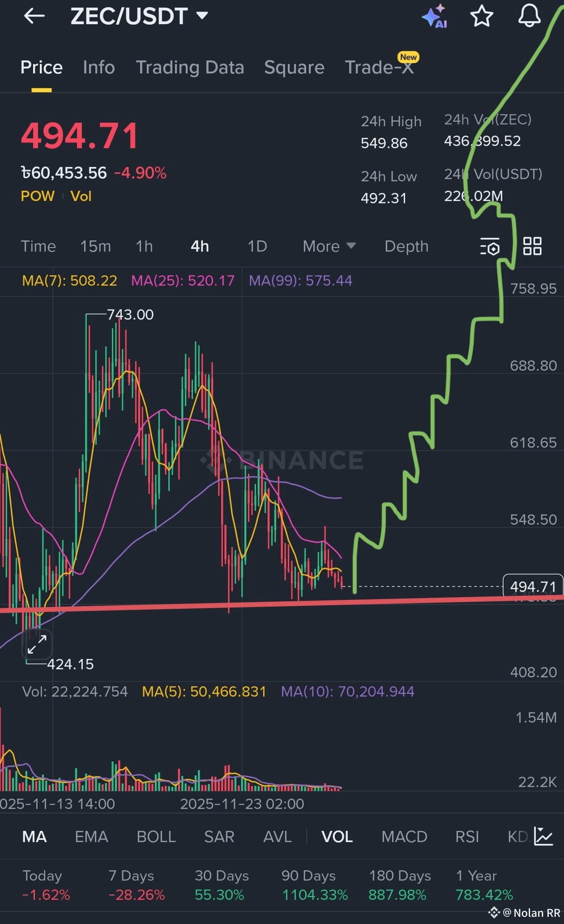Open the AI assistant sparkle icon
The height and width of the screenshot is (924, 564).
click(x=434, y=16)
